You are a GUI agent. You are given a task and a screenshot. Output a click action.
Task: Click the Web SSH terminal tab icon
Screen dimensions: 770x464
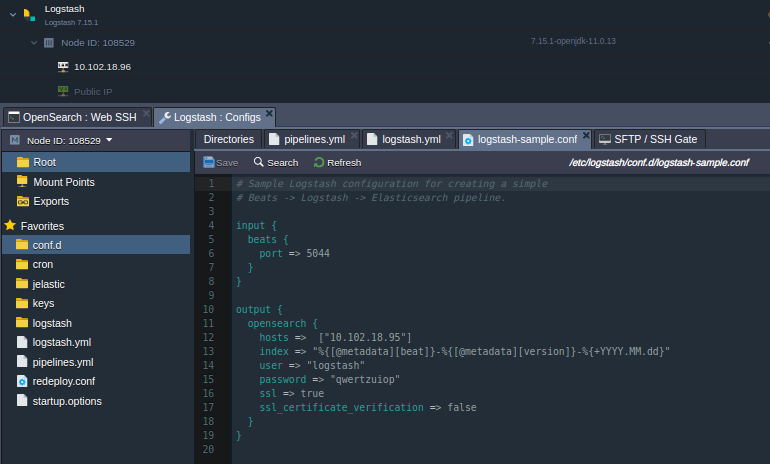coord(14,117)
